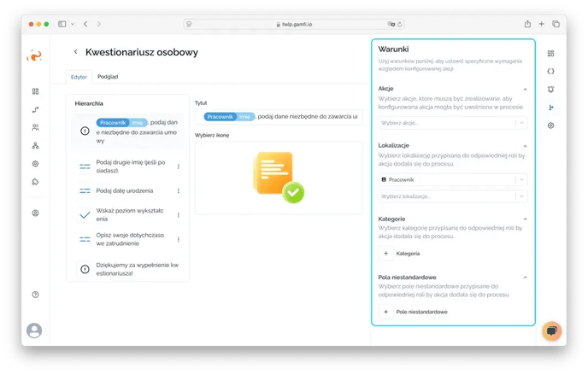588x374 pixels.
Task: Open the orange chat widget button
Action: coord(551,331)
